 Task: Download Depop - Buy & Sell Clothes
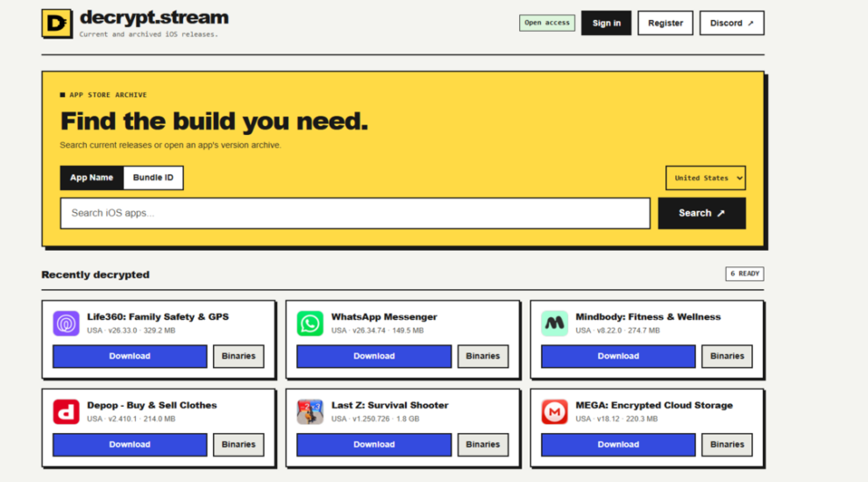pos(130,445)
